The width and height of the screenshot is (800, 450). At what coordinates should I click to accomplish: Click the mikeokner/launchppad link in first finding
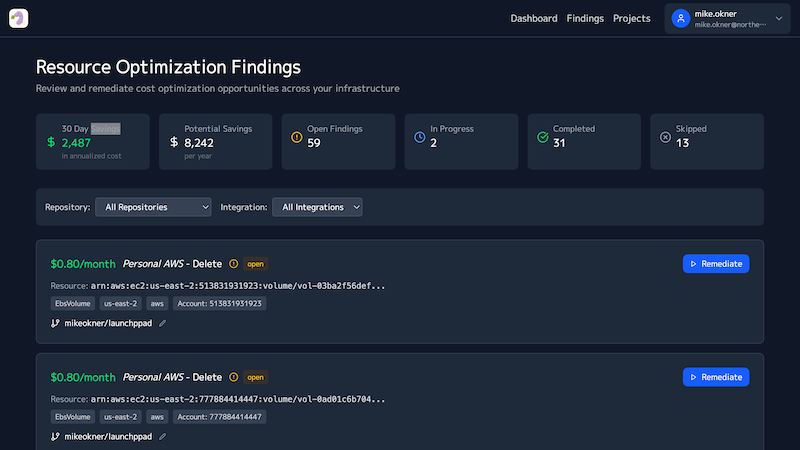[108, 323]
